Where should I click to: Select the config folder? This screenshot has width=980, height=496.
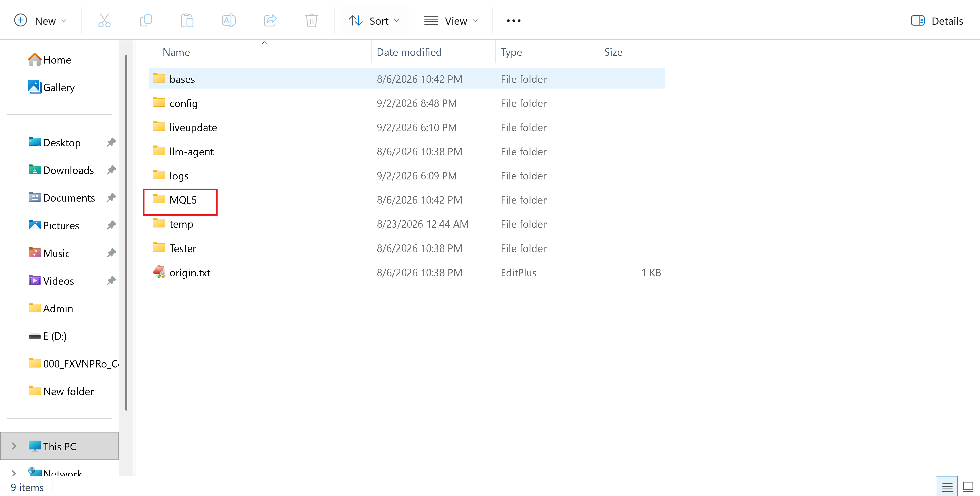tap(407, 103)
